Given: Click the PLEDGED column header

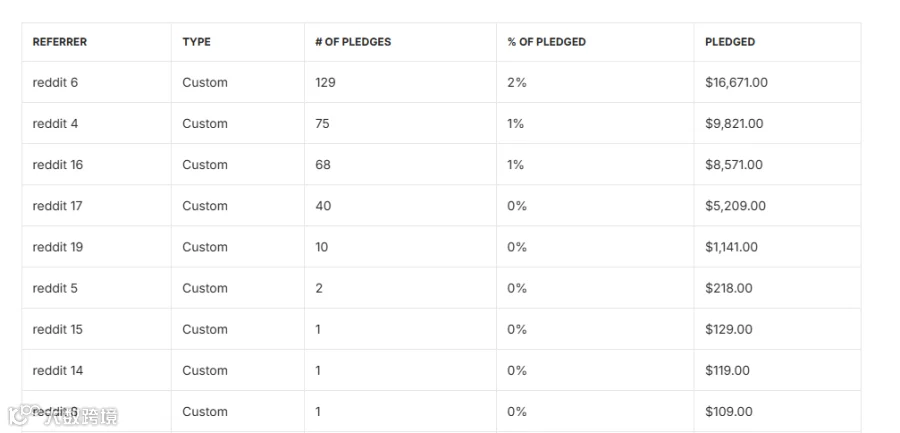Looking at the screenshot, I should click(730, 42).
